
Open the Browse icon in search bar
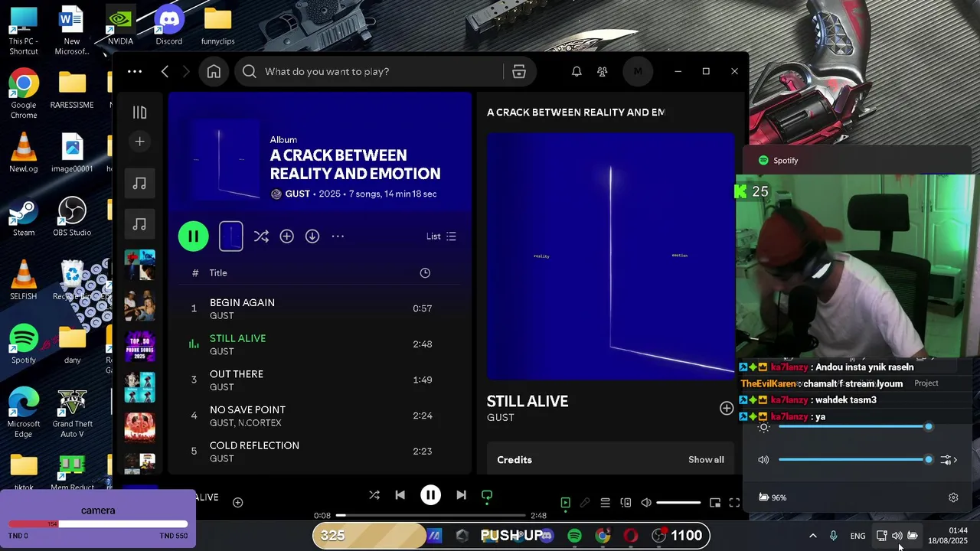[x=519, y=71]
